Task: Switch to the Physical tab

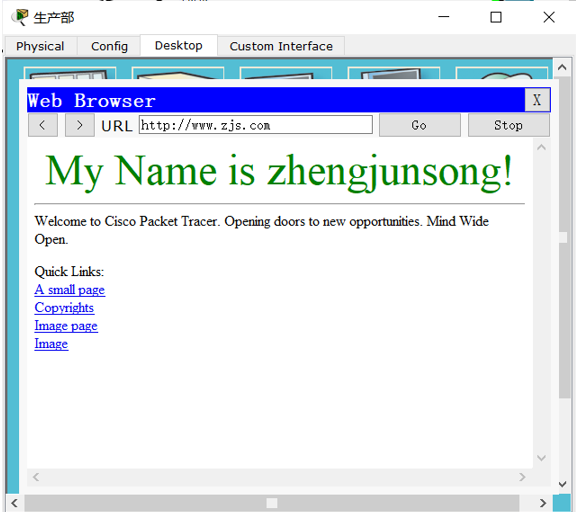Action: tap(40, 46)
